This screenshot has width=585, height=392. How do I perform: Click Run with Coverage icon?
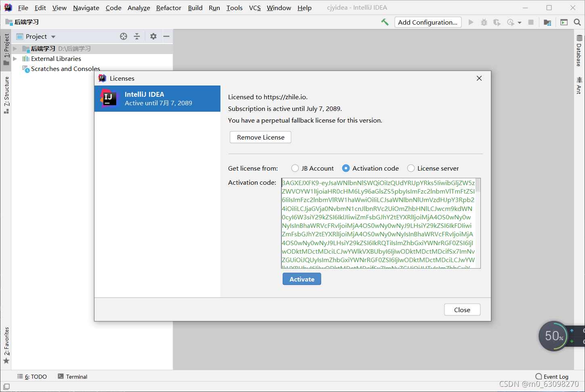tap(497, 22)
